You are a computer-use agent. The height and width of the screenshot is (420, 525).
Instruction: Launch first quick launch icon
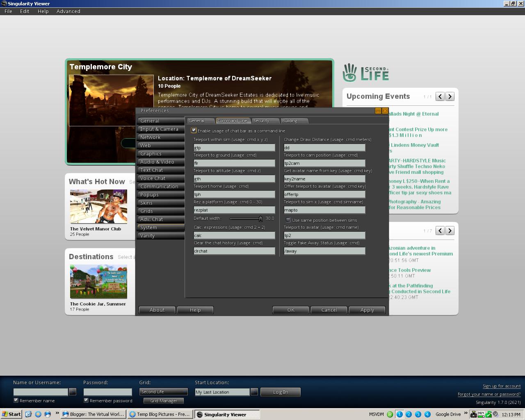coord(28,414)
